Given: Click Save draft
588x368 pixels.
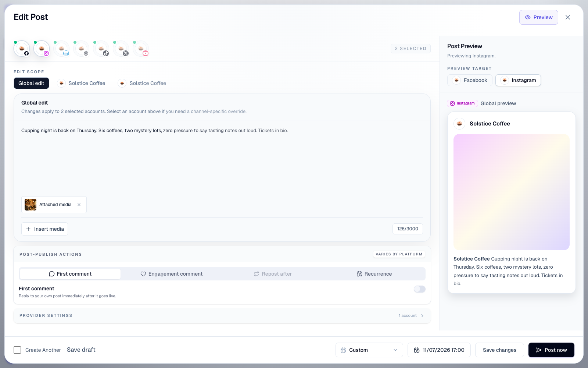Looking at the screenshot, I should point(81,350).
